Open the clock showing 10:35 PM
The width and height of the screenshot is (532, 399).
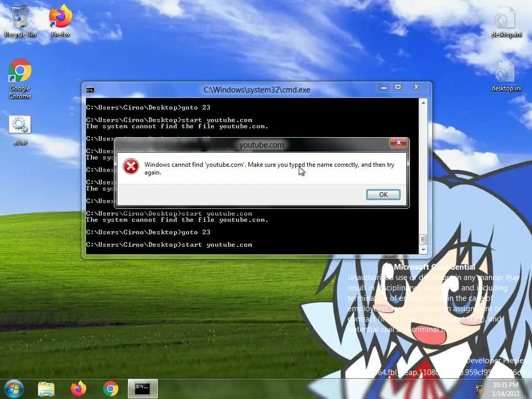(x=506, y=389)
